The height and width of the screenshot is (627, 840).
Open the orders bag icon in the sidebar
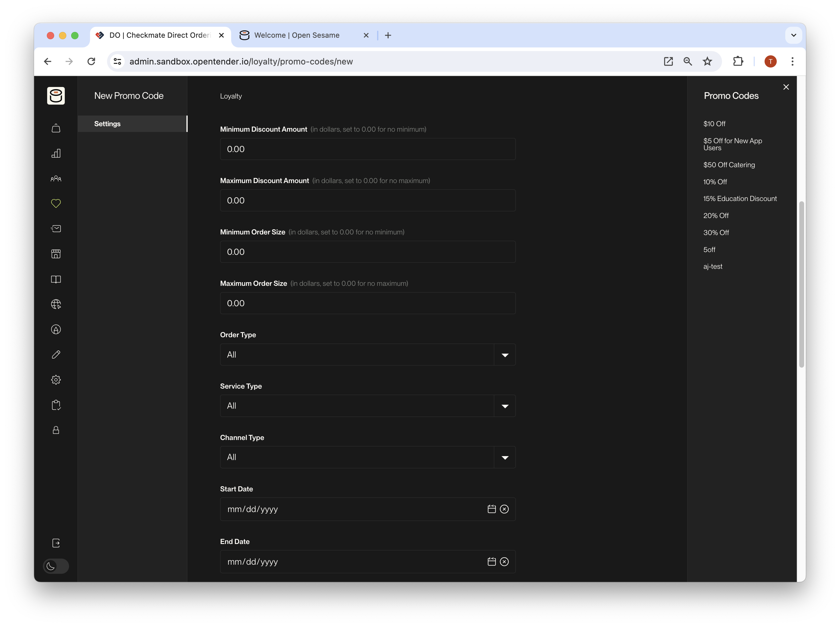click(x=56, y=128)
